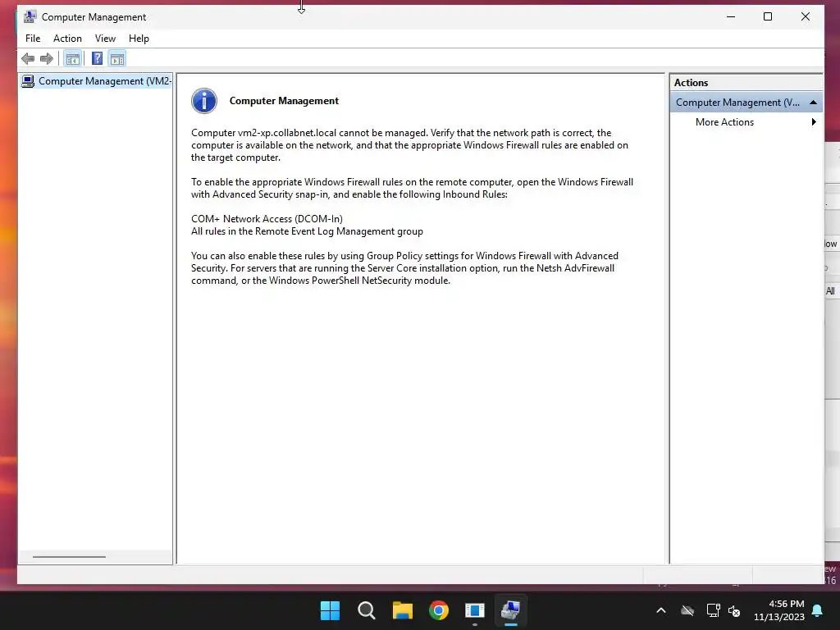Go back with the toolbar Back arrow
Viewport: 840px width, 630px height.
(x=28, y=59)
